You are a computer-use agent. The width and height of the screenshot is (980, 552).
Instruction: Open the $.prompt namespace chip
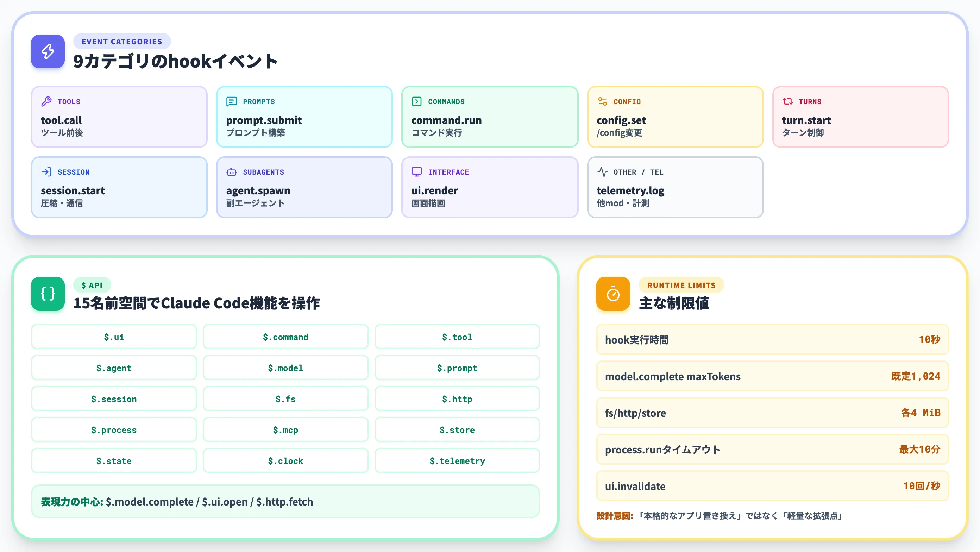click(457, 368)
